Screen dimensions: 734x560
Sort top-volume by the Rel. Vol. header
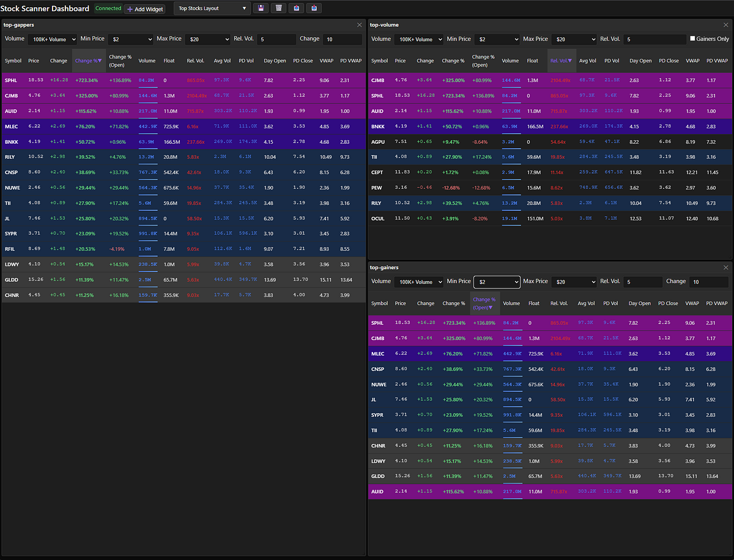tap(561, 61)
